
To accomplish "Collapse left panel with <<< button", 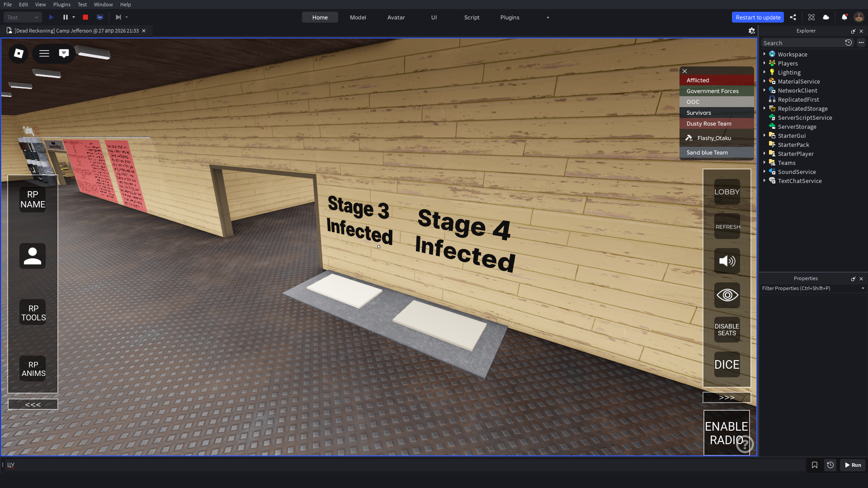I will pos(33,404).
